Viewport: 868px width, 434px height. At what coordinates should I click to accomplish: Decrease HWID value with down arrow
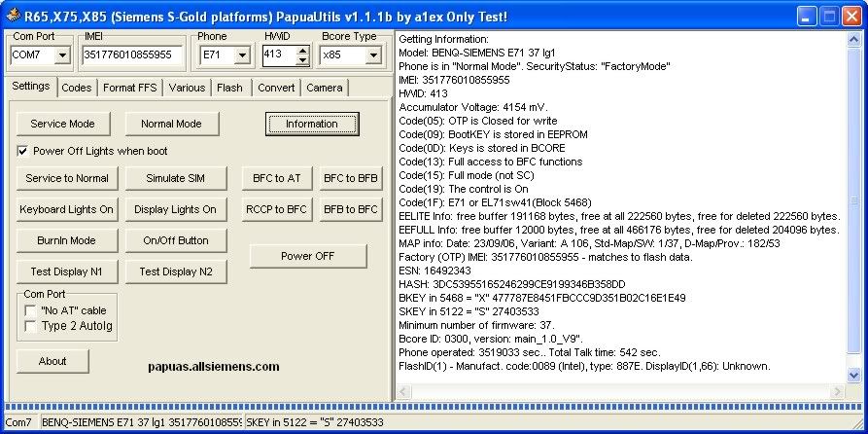302,60
